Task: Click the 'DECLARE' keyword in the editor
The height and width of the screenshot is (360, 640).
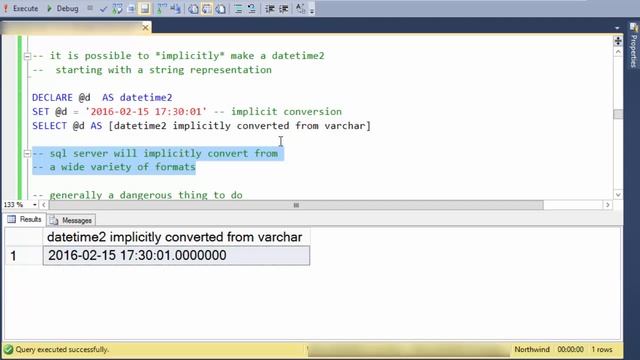Action: (x=52, y=98)
